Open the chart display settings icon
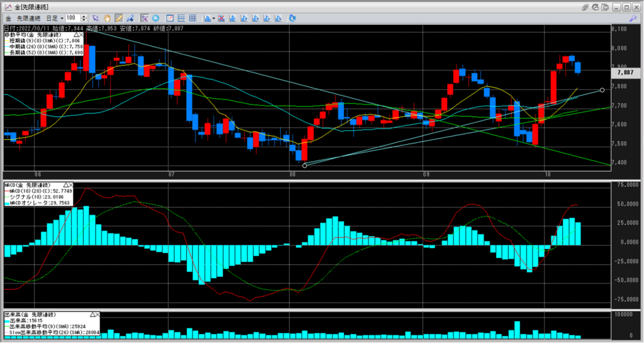 [x=170, y=18]
